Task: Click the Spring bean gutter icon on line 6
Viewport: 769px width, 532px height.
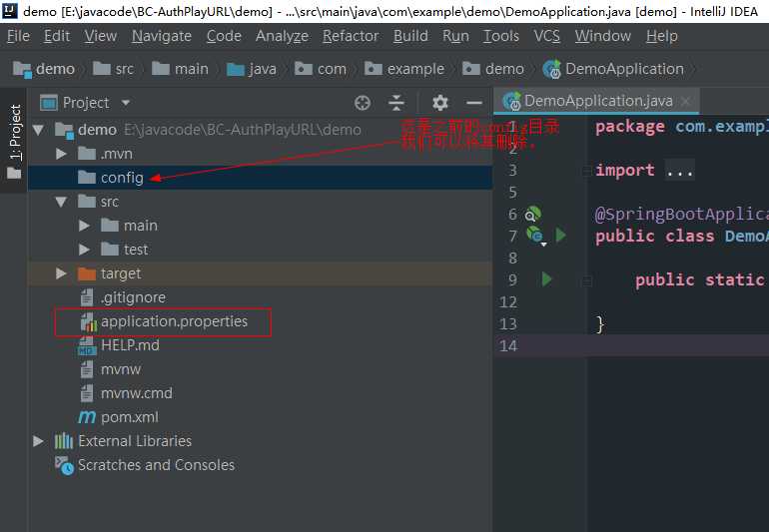Action: click(532, 214)
